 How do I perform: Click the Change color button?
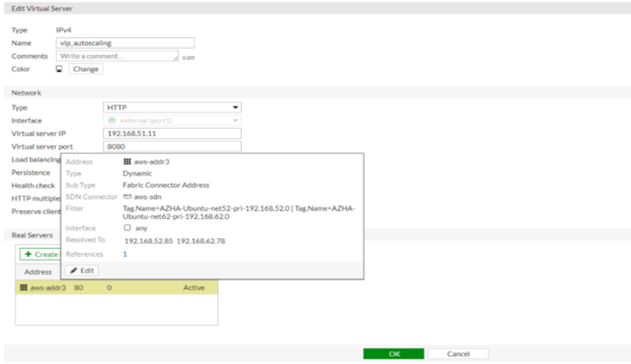coord(86,68)
